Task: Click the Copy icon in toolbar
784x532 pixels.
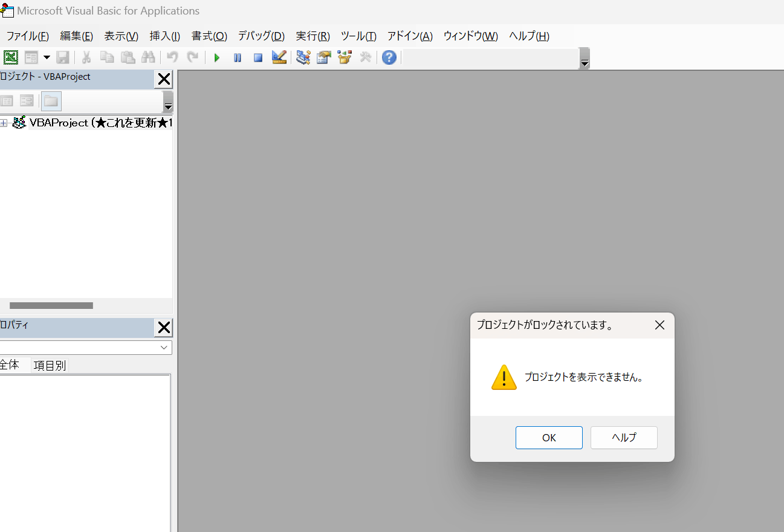Action: coord(107,57)
